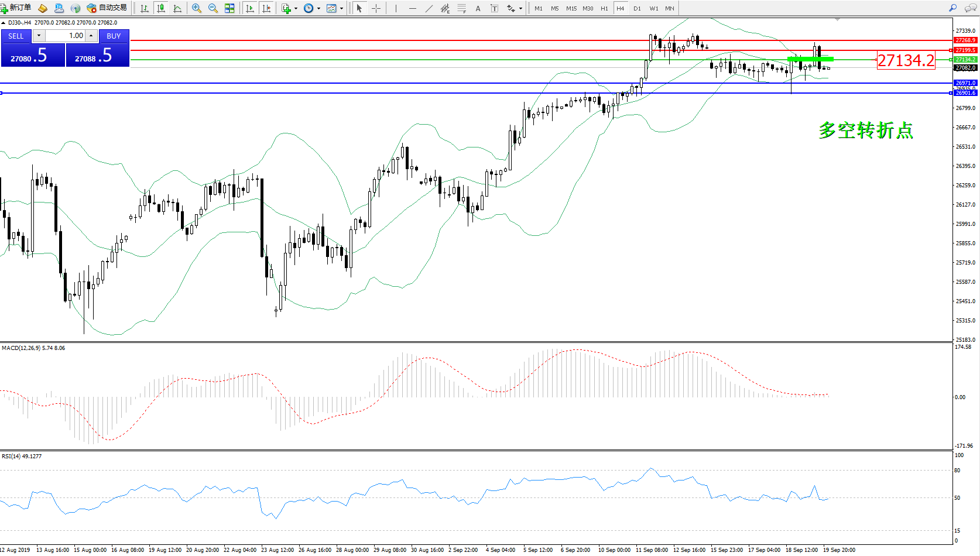980x556 pixels.
Task: Select the trendline drawing tool
Action: tap(429, 8)
